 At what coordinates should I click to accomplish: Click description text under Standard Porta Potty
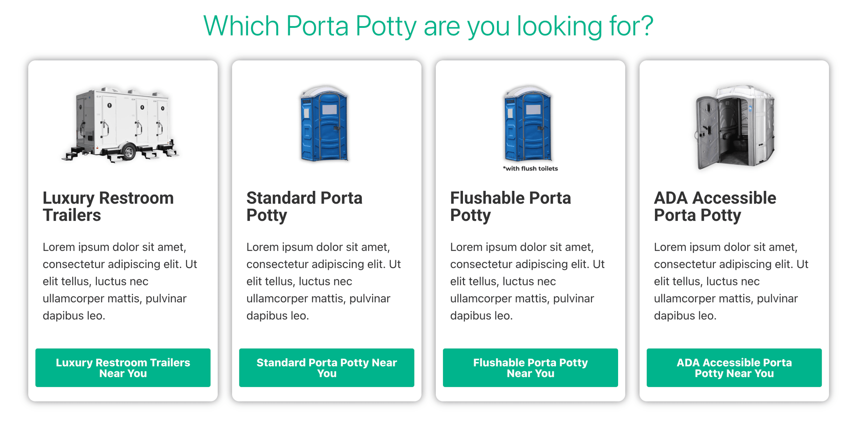pos(324,281)
